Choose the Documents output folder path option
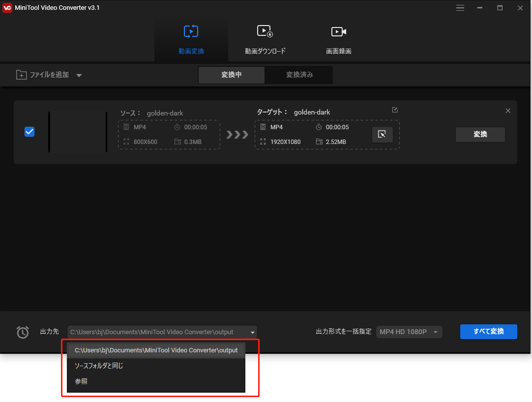 click(x=156, y=350)
